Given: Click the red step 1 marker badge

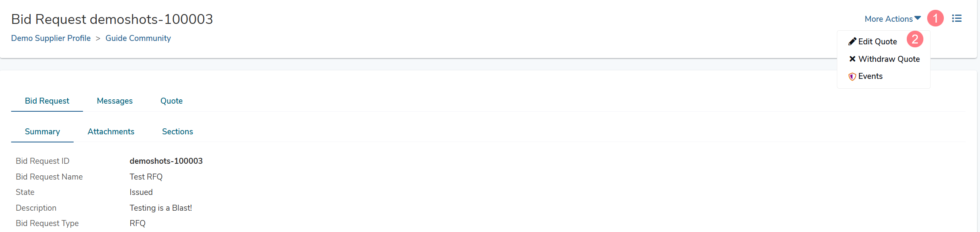Looking at the screenshot, I should (935, 18).
